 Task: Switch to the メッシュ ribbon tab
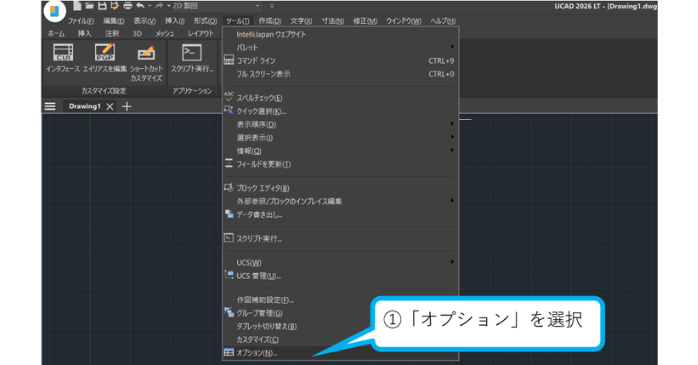click(x=165, y=34)
